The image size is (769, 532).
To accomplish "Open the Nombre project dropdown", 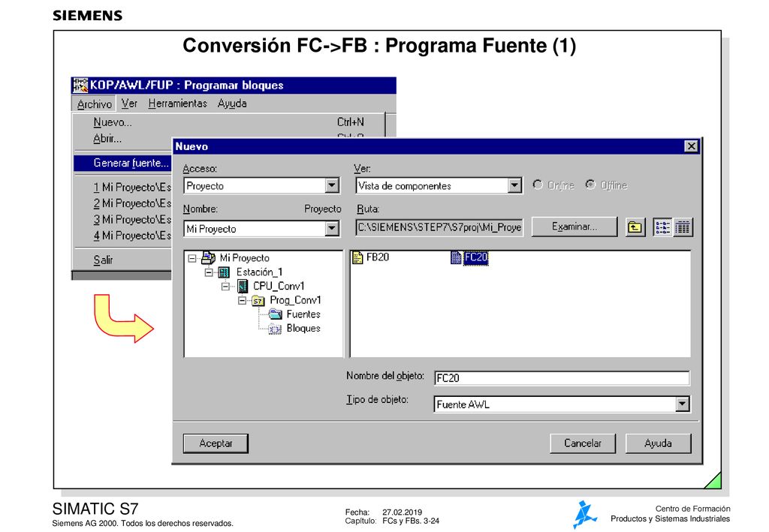I will coord(332,229).
